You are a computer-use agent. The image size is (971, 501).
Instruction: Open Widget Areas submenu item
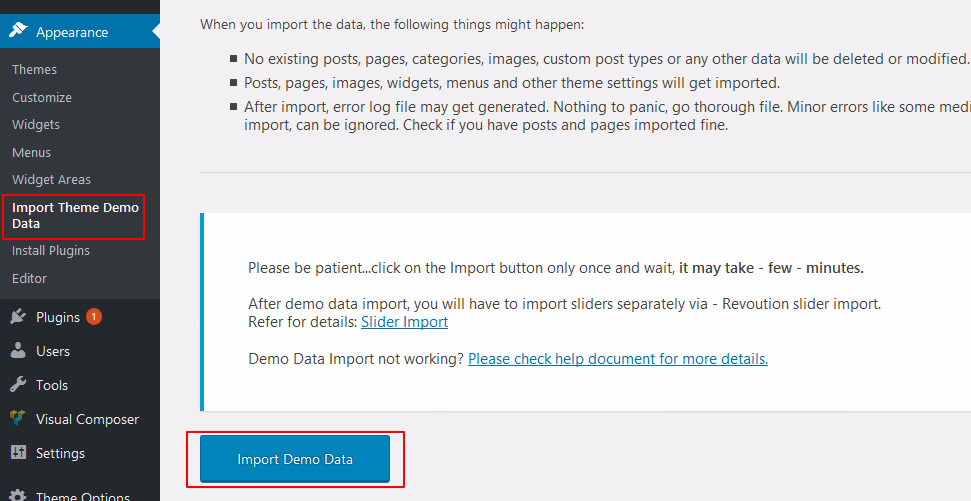click(x=51, y=179)
